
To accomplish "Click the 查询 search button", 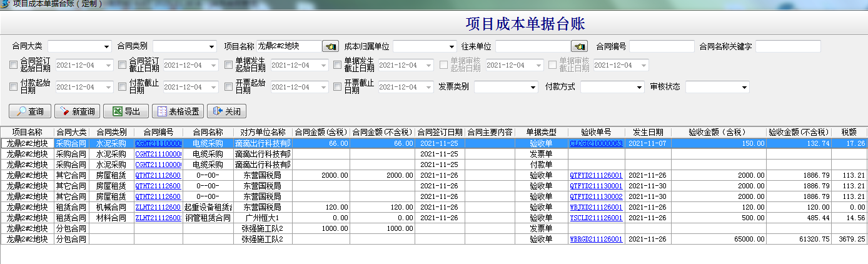I will tap(30, 111).
